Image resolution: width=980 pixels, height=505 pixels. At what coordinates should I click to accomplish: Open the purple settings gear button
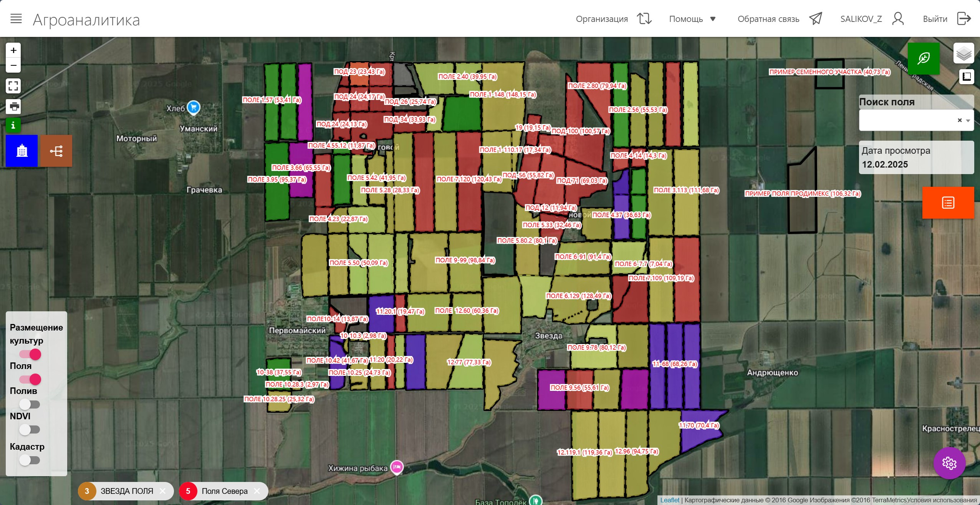(949, 463)
